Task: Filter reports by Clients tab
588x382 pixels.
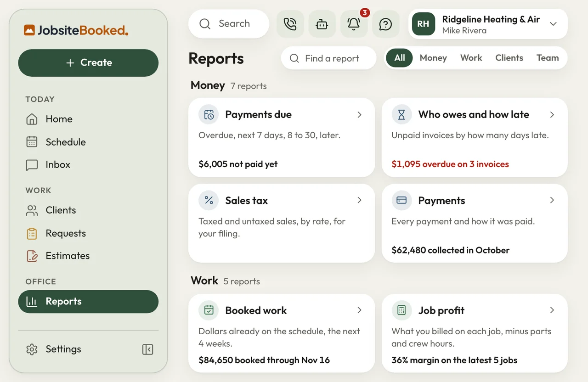Action: (509, 58)
